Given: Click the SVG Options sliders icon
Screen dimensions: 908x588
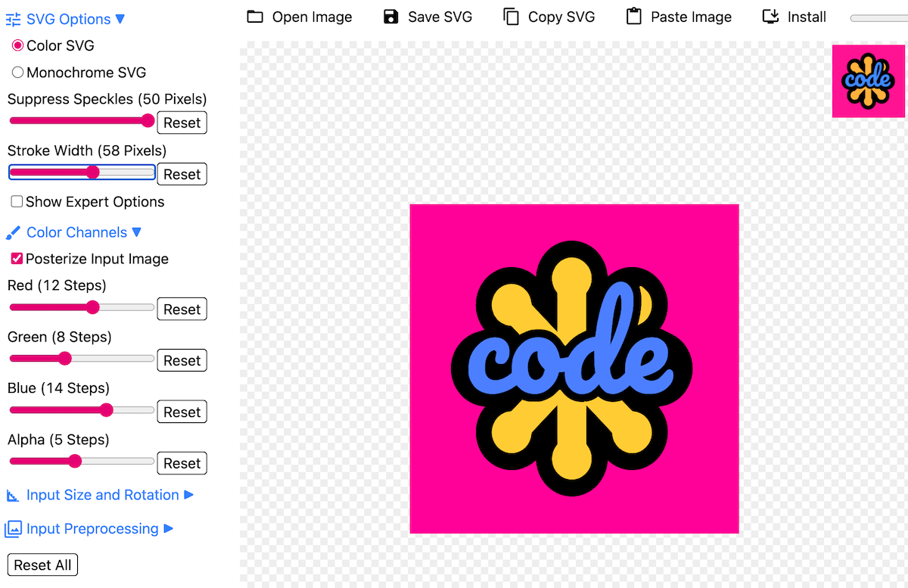Looking at the screenshot, I should pyautogui.click(x=13, y=18).
